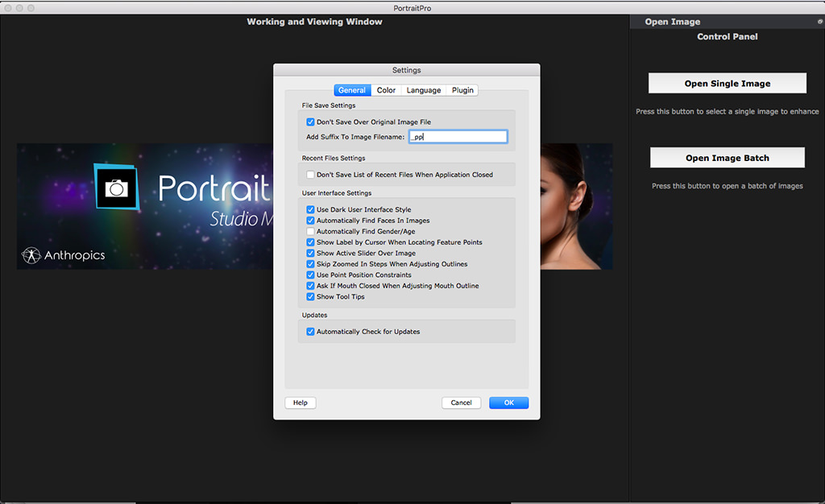Enable Don't Save List of Recent Files

tap(310, 175)
